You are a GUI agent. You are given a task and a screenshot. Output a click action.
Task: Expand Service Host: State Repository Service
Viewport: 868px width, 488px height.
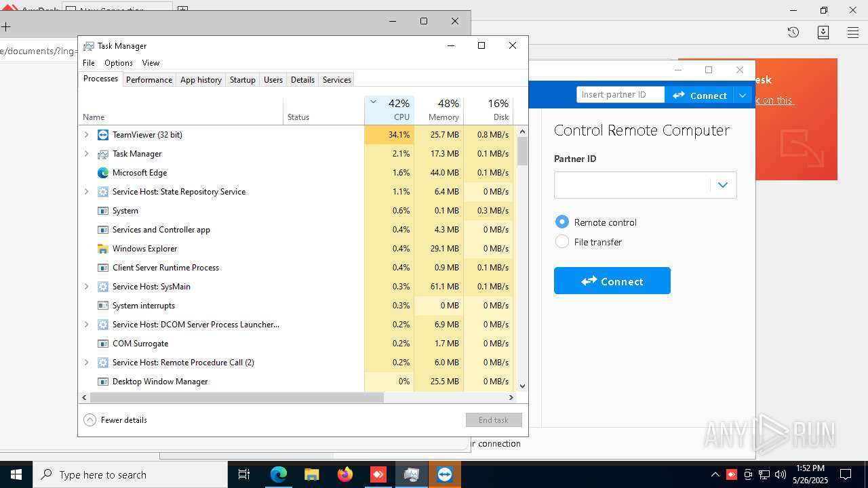86,192
